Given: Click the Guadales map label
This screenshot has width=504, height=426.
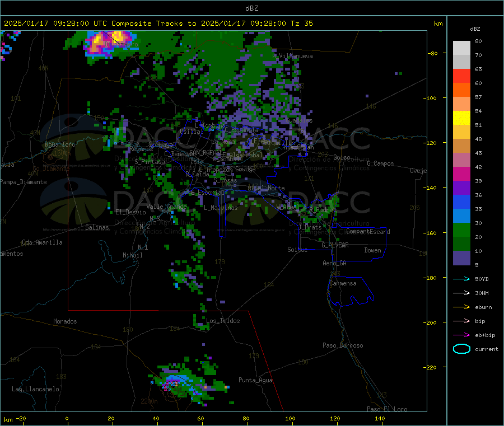Looking at the screenshot, I should click(x=299, y=120).
